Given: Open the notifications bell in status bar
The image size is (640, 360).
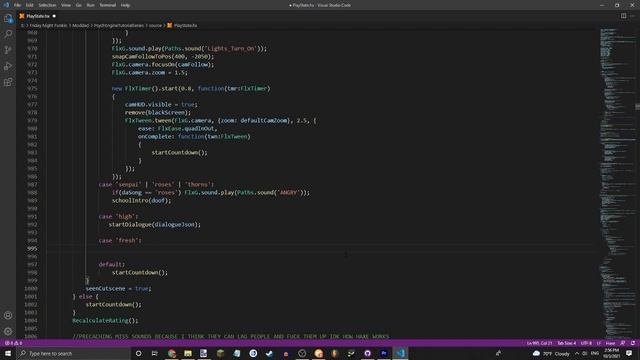Looking at the screenshot, I should [x=633, y=343].
